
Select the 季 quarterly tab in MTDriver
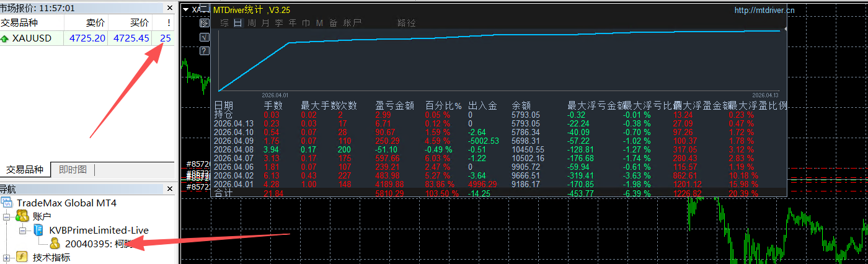coord(279,23)
